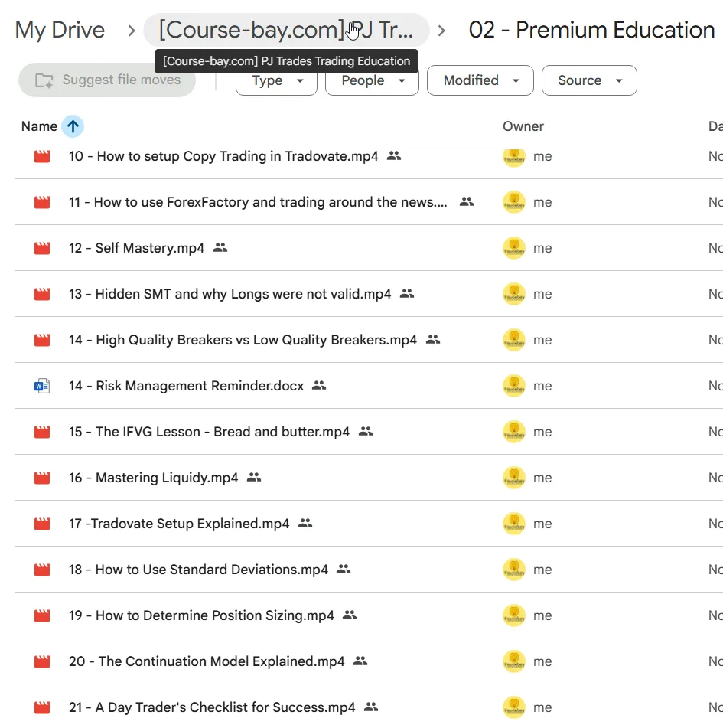Click shared icon beside 13 - Hidden SMT file
Viewport: 723px width, 728px height.
[407, 293]
